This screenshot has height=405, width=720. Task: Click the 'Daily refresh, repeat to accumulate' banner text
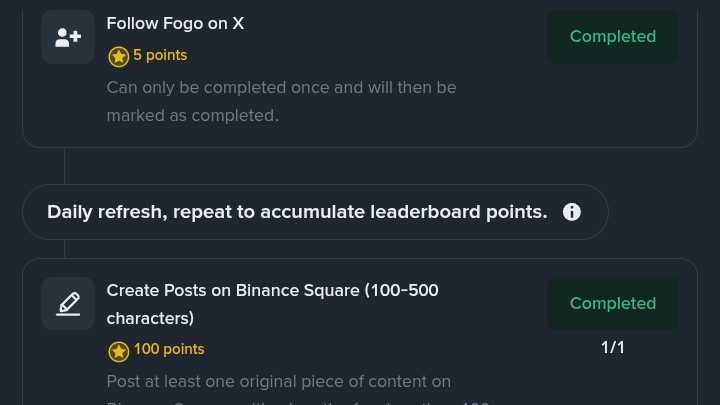297,212
